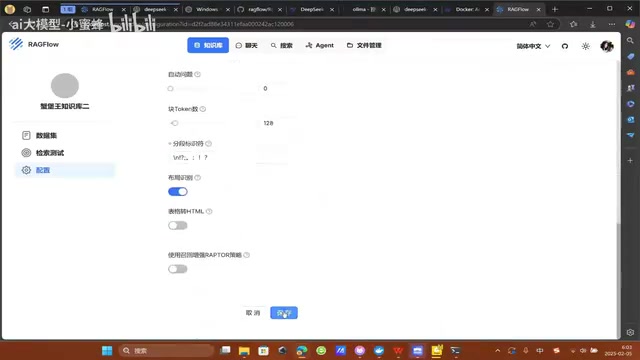Open the 搜索 (Search) tab in RAGFlow
The image size is (640, 360).
[x=282, y=45]
